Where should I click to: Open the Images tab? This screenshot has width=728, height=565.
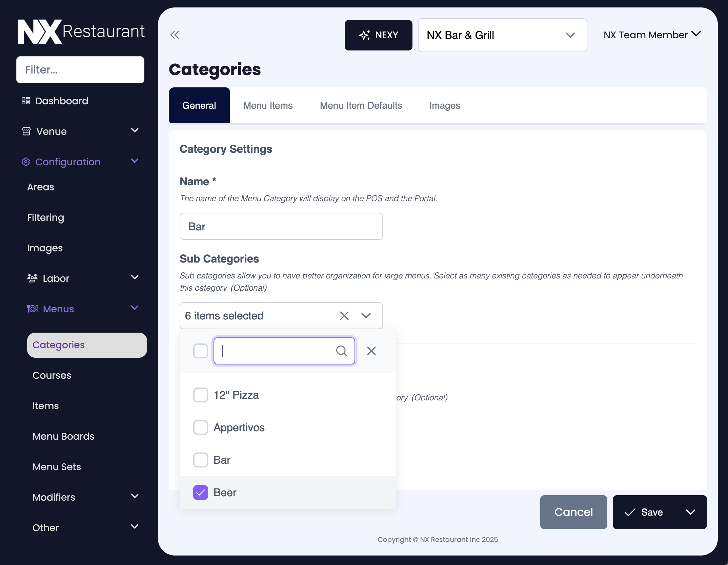click(x=445, y=105)
